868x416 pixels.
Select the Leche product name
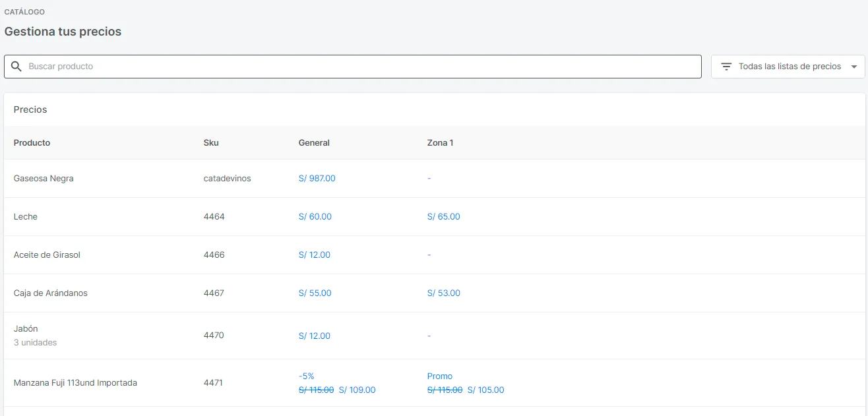[26, 216]
